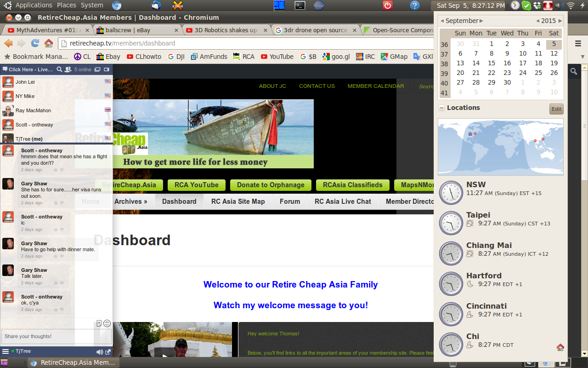
Task: Click the pop-out window icon in chat header
Action: [97, 69]
